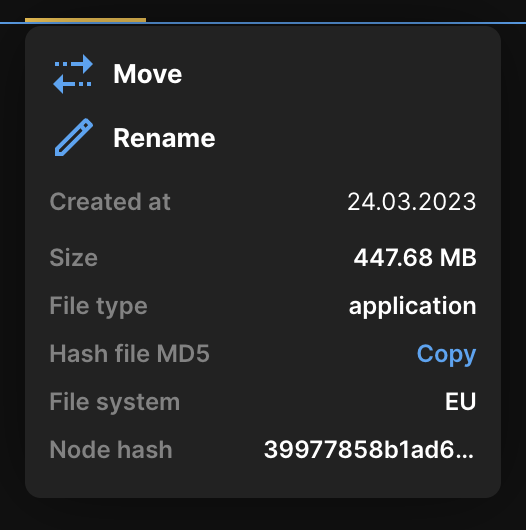This screenshot has height=530, width=526.
Task: Click the Node hash label
Action: click(111, 450)
